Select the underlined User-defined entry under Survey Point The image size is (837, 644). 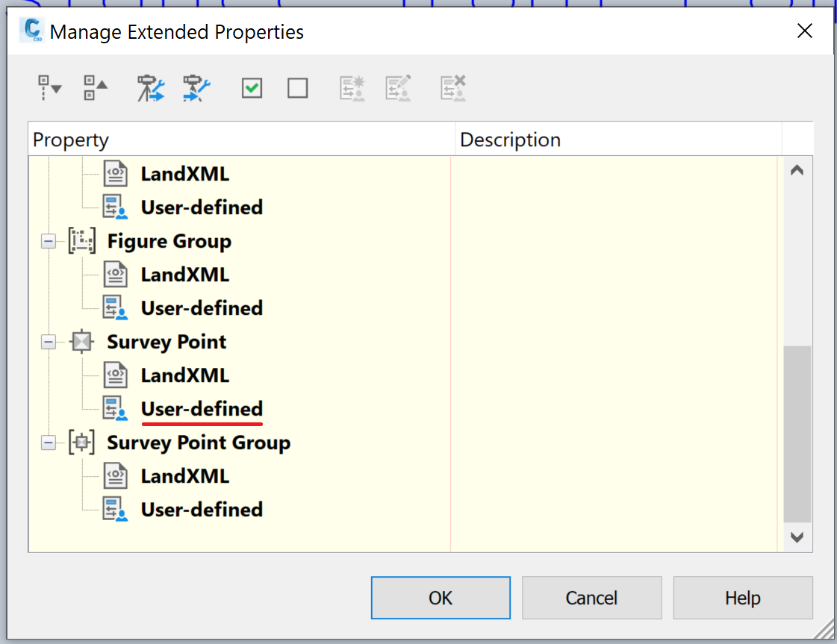202,408
